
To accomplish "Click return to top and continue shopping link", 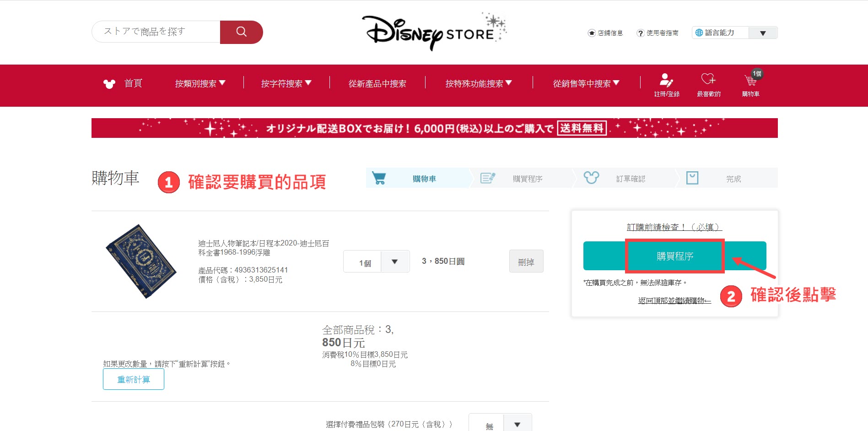I will click(x=674, y=300).
